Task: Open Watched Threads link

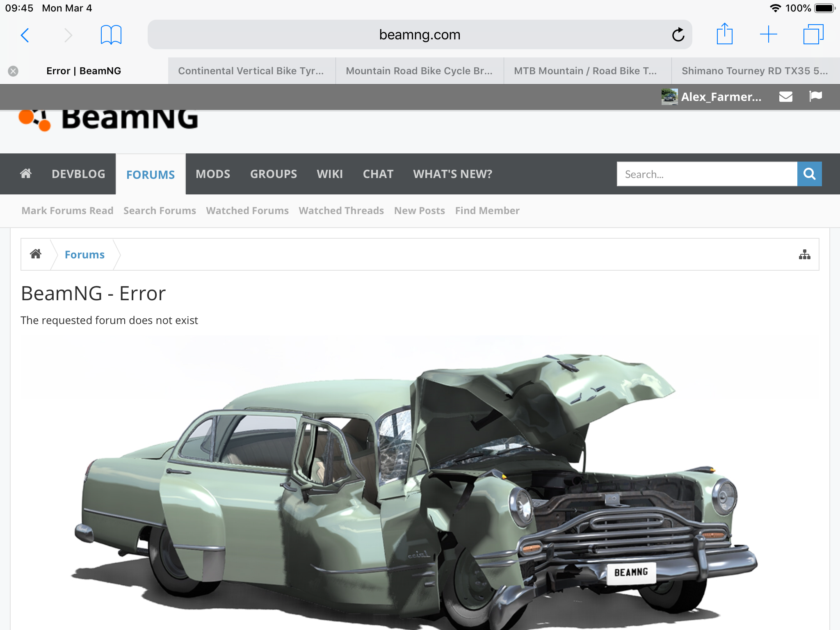Action: (x=341, y=210)
